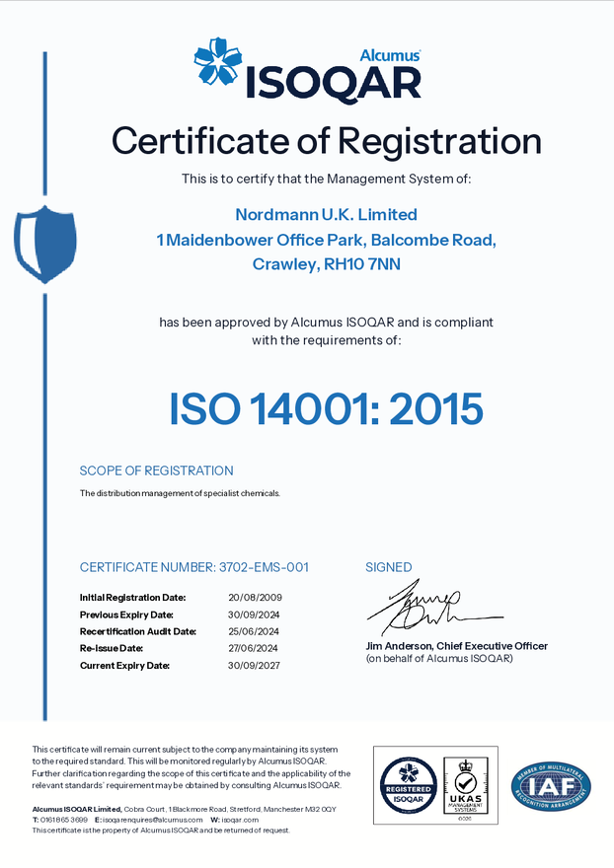Click the Certificate of Registration title

[327, 141]
